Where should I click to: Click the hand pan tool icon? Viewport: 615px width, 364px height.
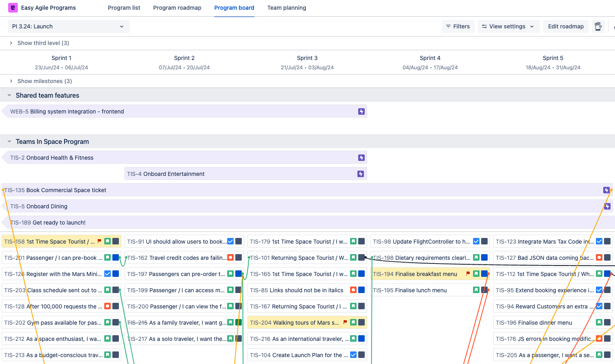coord(598,26)
